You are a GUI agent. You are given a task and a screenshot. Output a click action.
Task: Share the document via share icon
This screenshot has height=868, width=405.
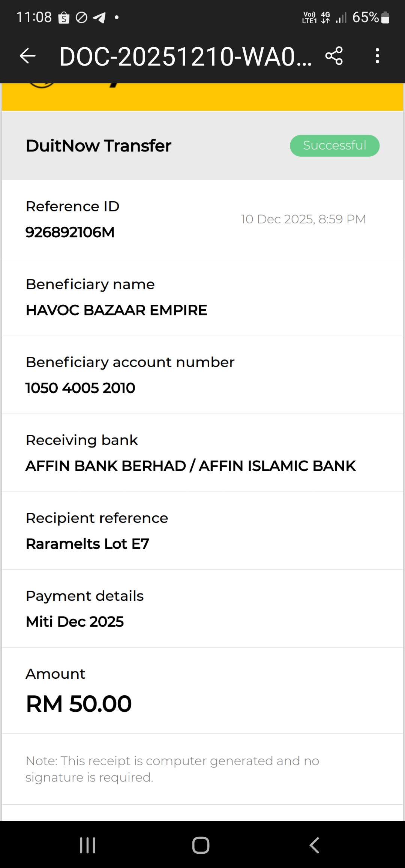pos(334,56)
